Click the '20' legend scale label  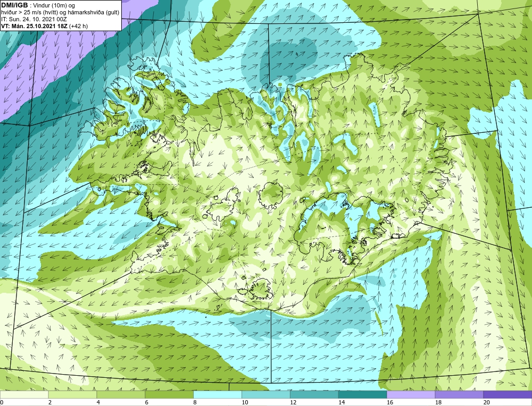pos(487,402)
